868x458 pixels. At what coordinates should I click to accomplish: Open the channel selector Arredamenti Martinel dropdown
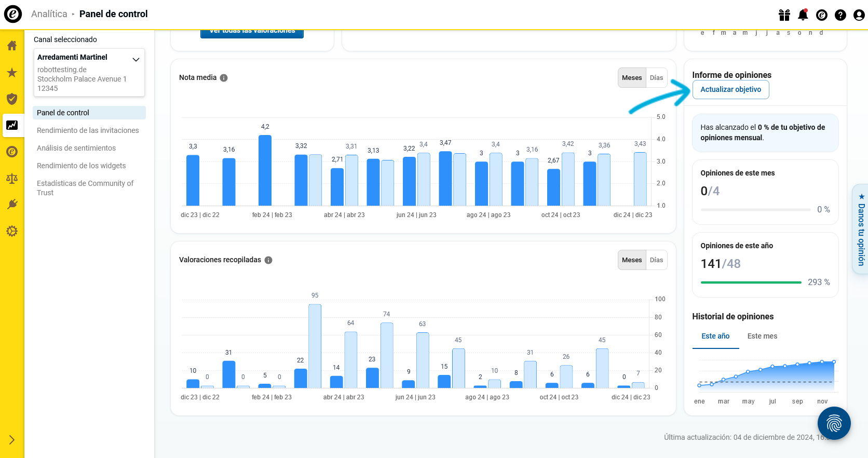click(x=89, y=72)
